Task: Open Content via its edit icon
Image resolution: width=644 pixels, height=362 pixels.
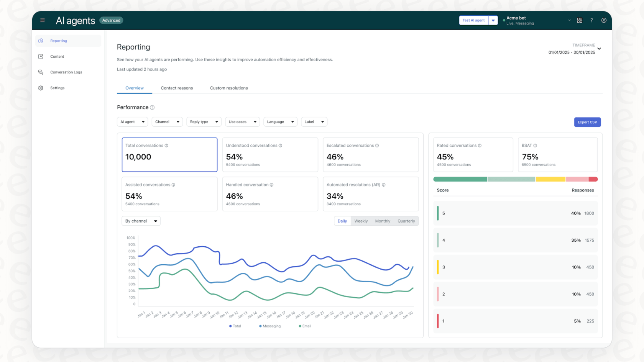Action: click(x=41, y=56)
